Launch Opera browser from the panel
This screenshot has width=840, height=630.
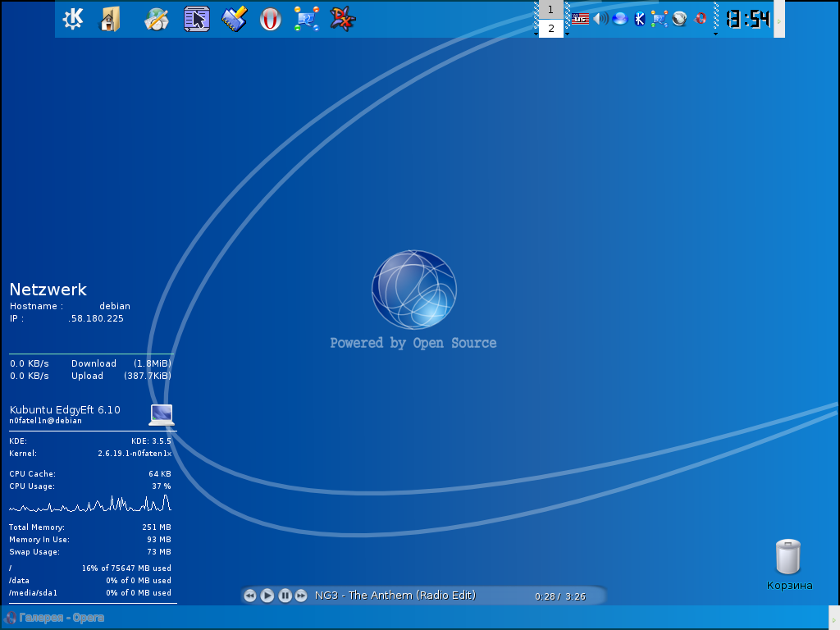pos(270,19)
